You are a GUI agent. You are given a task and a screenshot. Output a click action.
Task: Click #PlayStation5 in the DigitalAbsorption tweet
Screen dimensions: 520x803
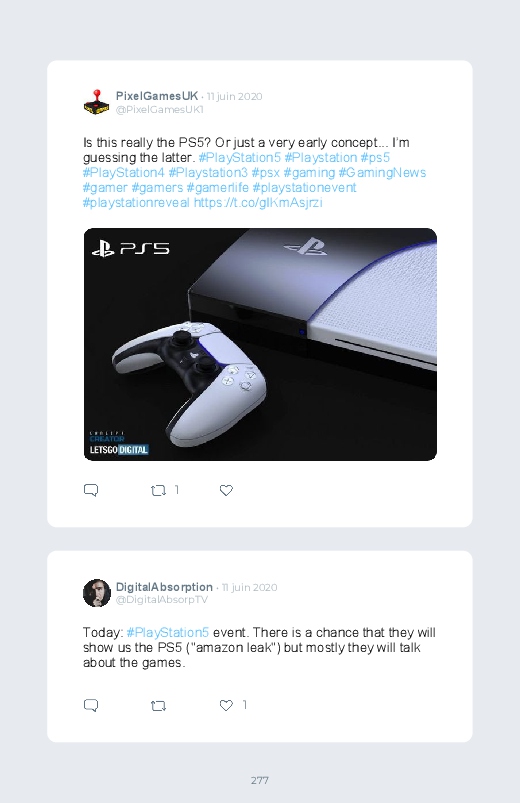click(x=168, y=632)
